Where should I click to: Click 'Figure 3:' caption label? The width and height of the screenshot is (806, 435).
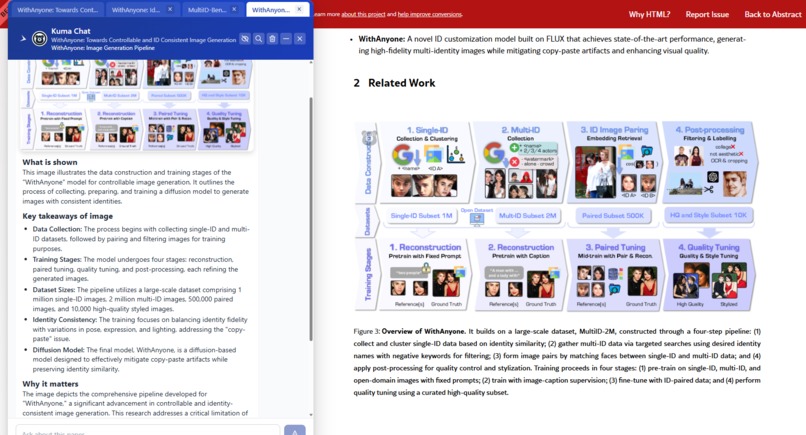(367, 331)
